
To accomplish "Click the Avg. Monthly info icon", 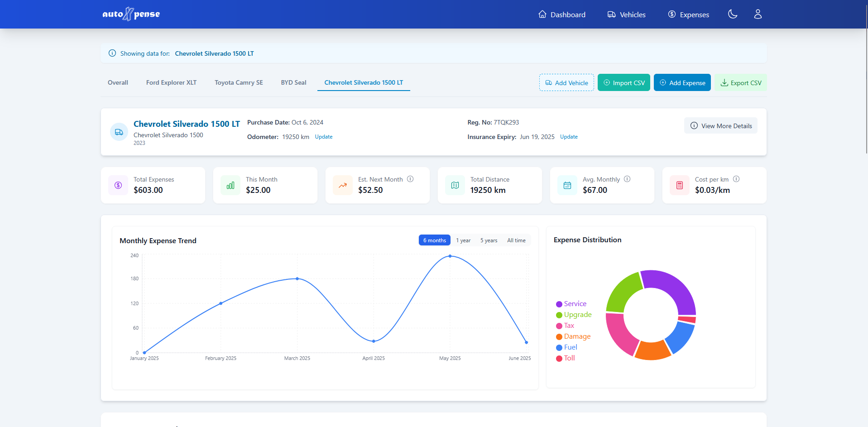I will [628, 179].
